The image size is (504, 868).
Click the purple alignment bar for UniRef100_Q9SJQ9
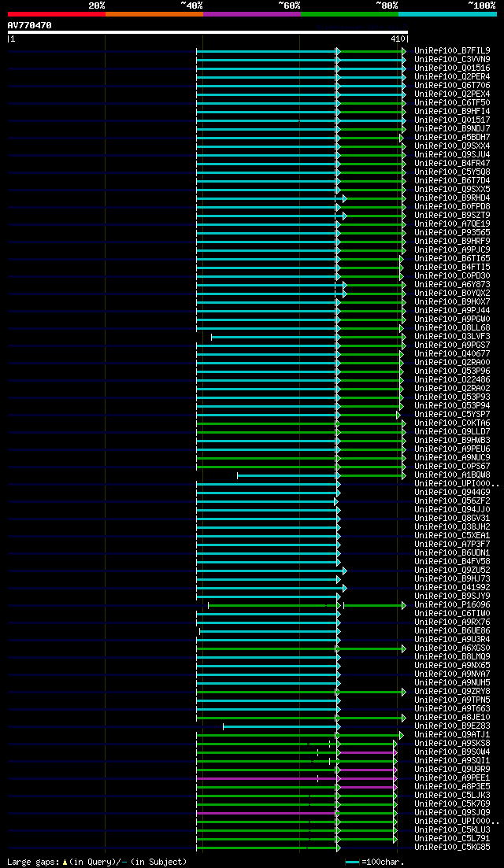[x=266, y=813]
